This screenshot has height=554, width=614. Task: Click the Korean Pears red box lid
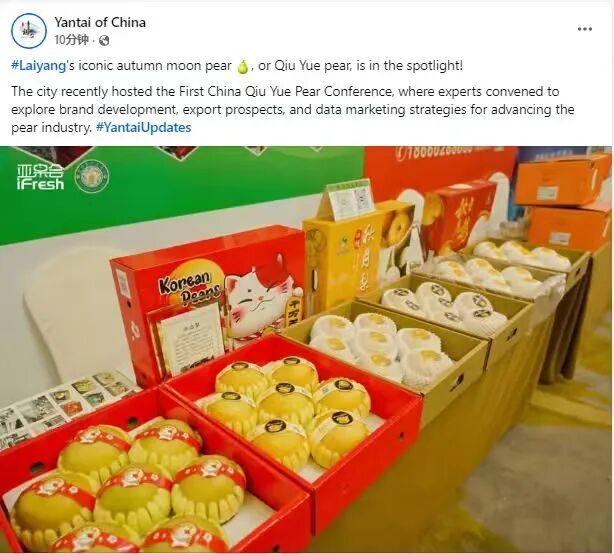[x=209, y=288]
